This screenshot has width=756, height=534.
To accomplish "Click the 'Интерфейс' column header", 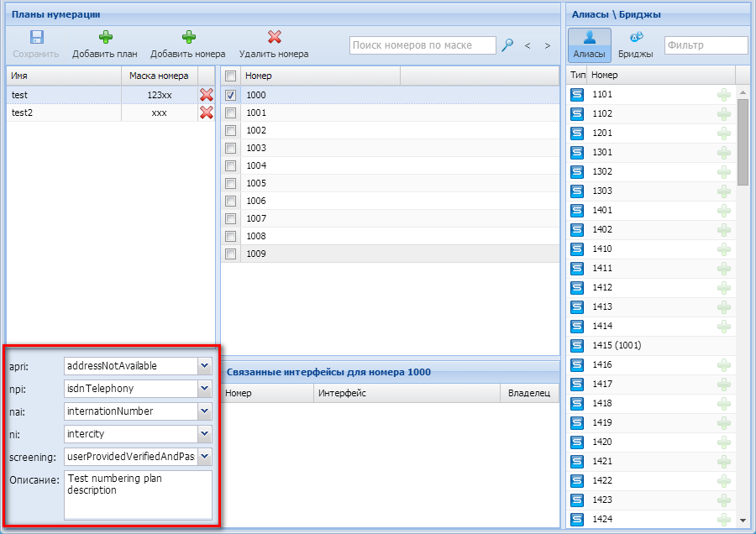I will tap(407, 393).
